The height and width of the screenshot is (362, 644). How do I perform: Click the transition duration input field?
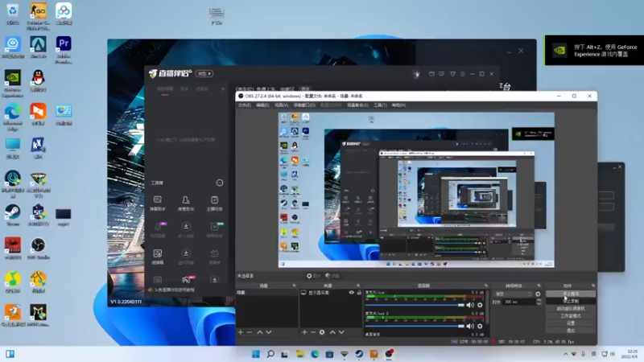pos(519,302)
